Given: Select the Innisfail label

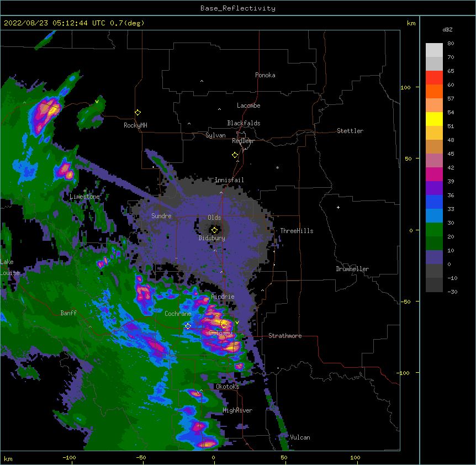Looking at the screenshot, I should (229, 180).
